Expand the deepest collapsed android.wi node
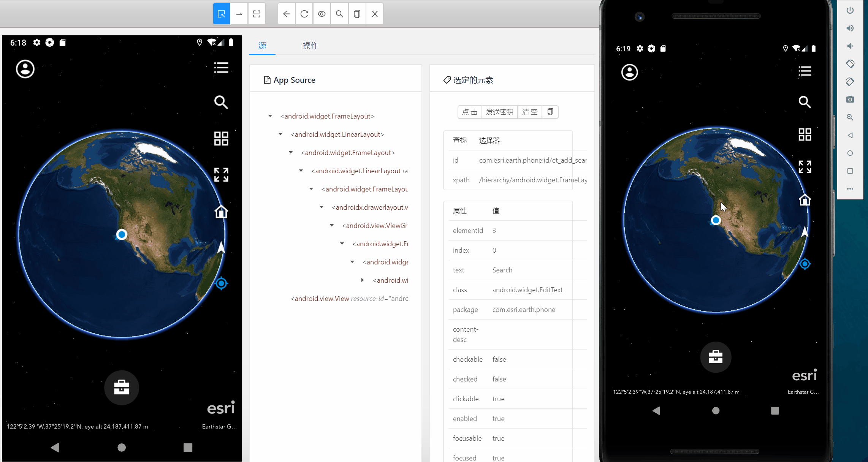 click(363, 280)
